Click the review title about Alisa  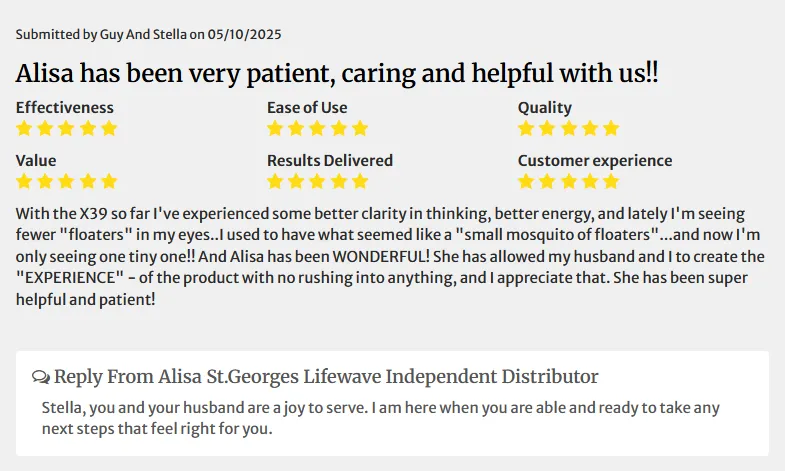coord(337,73)
